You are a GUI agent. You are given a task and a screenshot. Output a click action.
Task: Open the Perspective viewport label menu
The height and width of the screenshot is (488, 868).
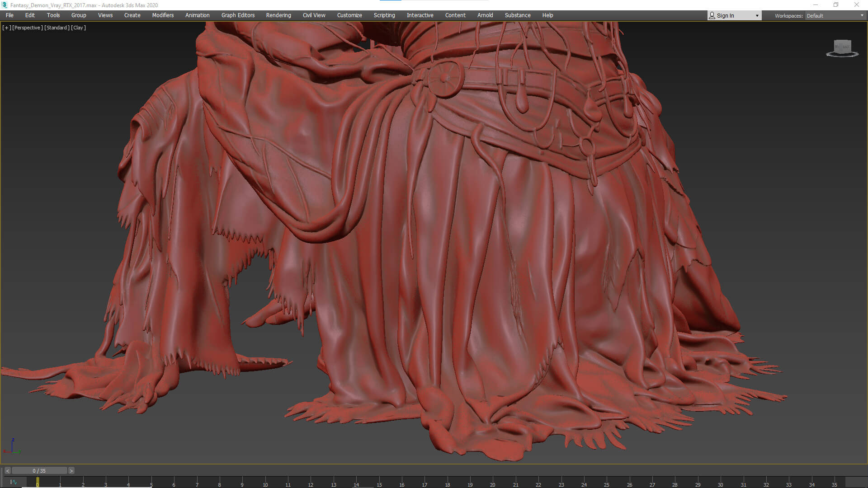point(28,28)
